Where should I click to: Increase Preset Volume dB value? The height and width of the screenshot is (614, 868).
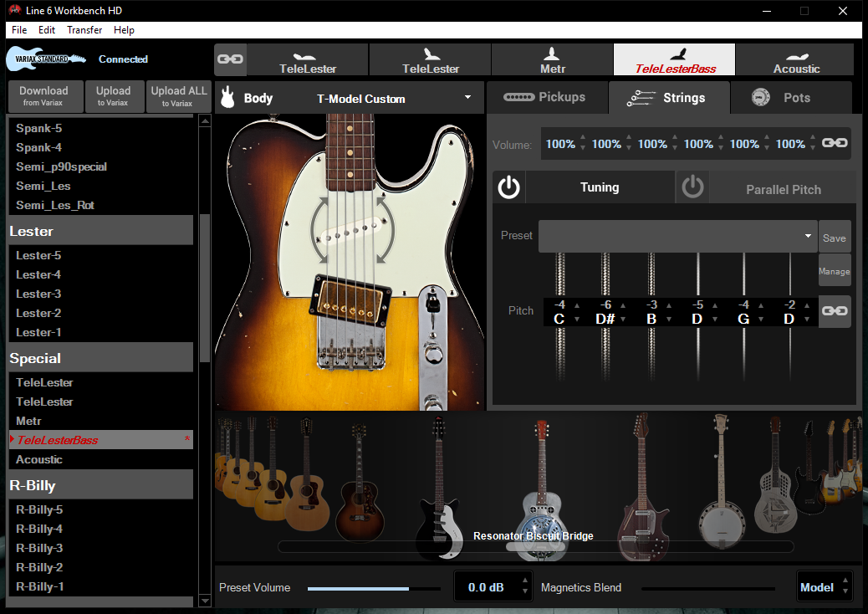[525, 581]
